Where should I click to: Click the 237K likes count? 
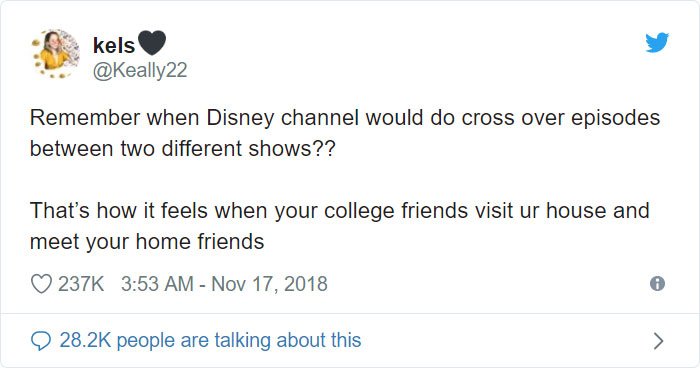(81, 284)
